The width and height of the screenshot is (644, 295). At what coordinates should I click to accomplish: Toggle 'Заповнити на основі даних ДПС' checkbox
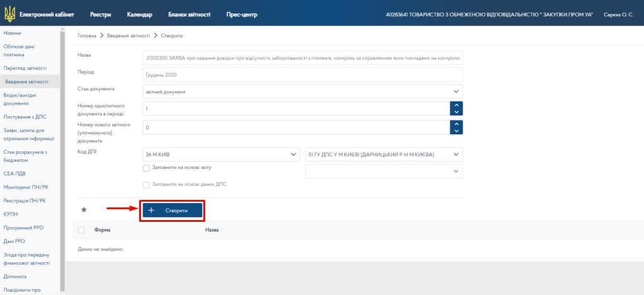(x=147, y=185)
